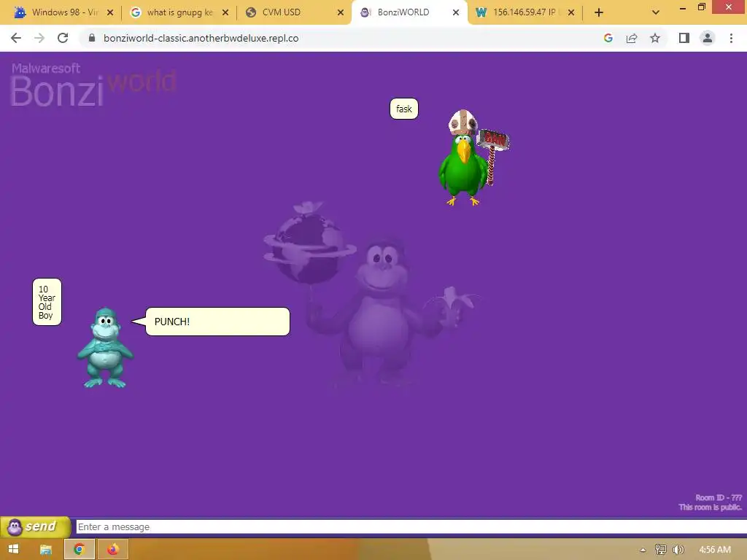This screenshot has height=560, width=747.
Task: Click the '10 Year Old Boy' name tag
Action: [x=47, y=303]
